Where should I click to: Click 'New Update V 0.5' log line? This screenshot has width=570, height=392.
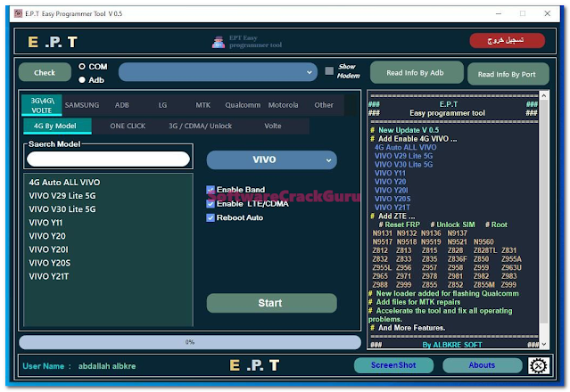click(409, 130)
